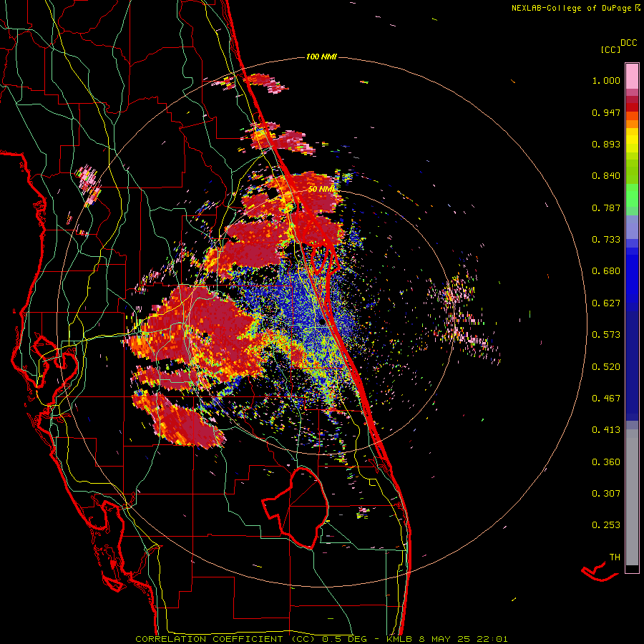Screen dimensions: 644x644
Task: Select the 0.413 value on the scale
Action: pos(606,430)
